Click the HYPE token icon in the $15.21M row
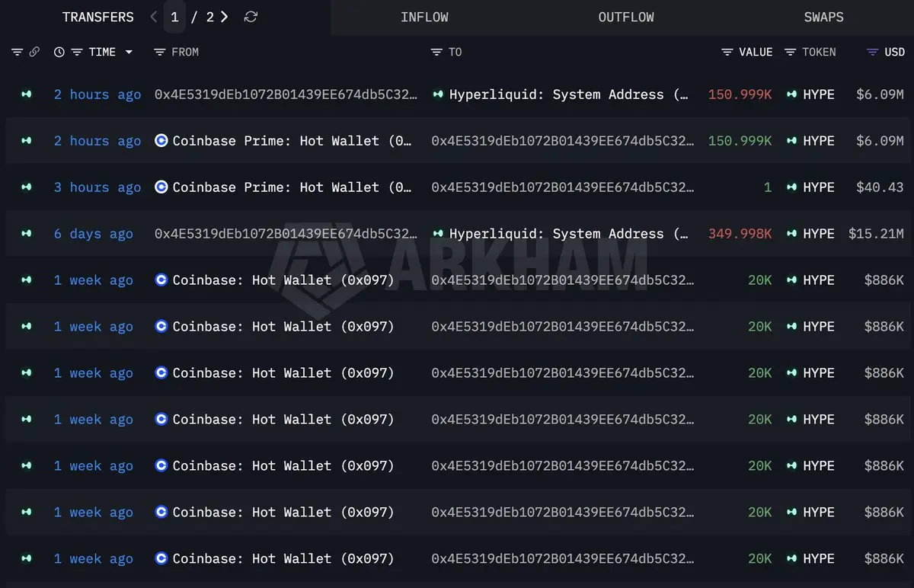914x588 pixels. [791, 234]
